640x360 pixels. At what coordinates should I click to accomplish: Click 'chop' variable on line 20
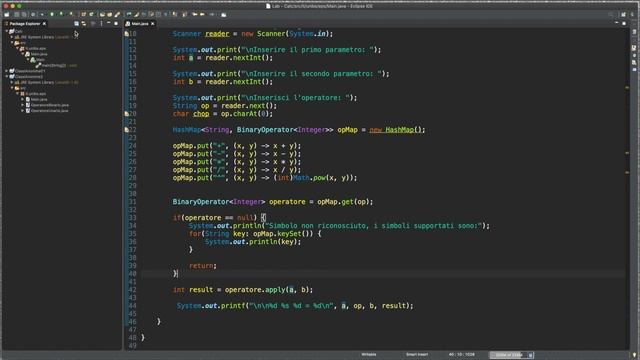[x=201, y=114]
